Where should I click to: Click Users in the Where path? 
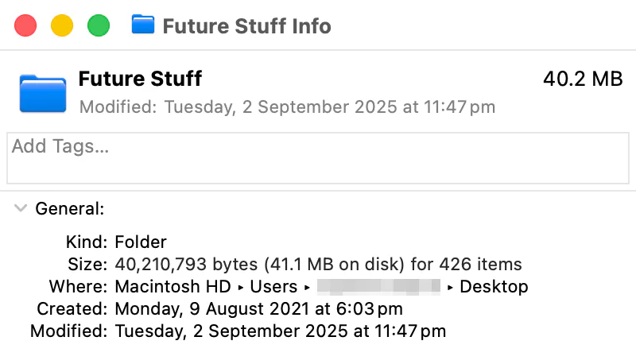(x=273, y=286)
